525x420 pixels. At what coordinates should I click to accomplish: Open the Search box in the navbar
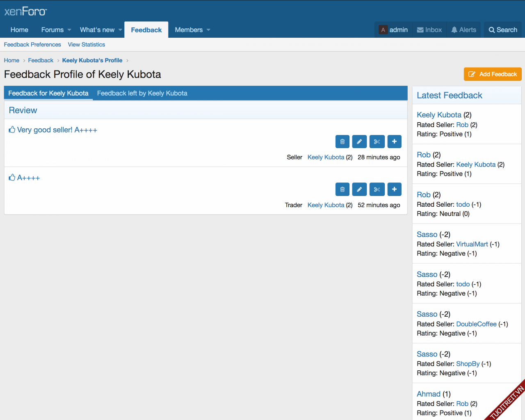pyautogui.click(x=502, y=30)
